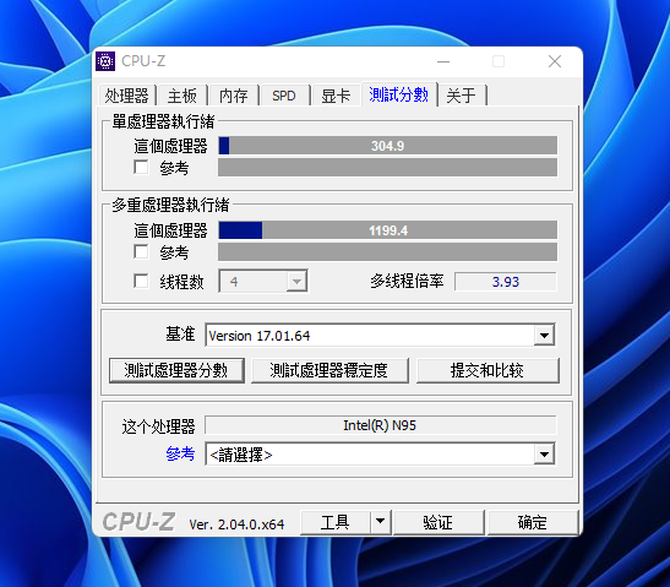Open the 关于 tab
Image resolution: width=670 pixels, height=587 pixels.
[x=461, y=95]
